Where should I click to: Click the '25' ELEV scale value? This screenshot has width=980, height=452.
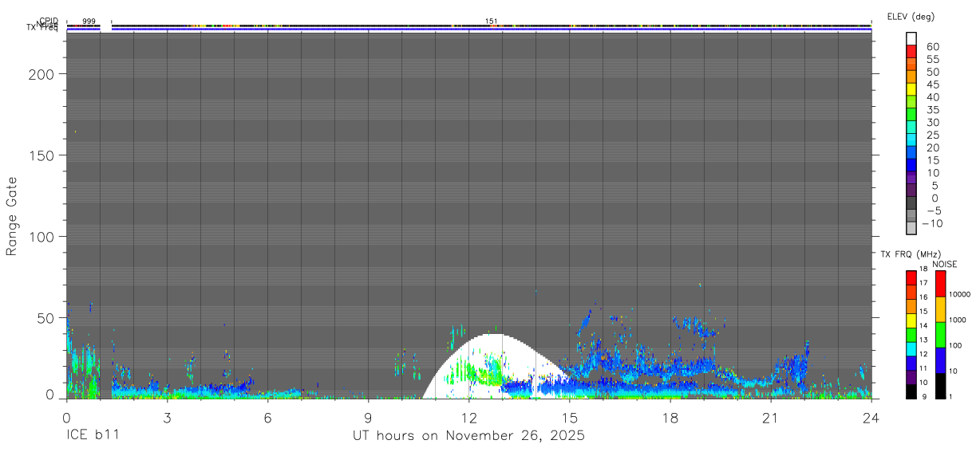pos(934,135)
